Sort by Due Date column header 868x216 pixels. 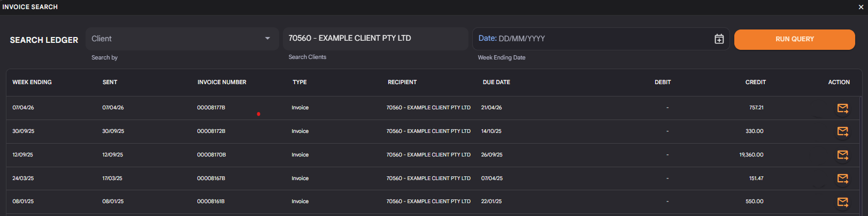(496, 82)
